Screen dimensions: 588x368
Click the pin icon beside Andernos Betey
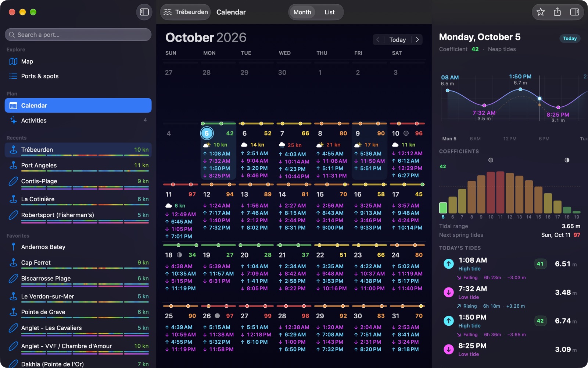(x=13, y=247)
